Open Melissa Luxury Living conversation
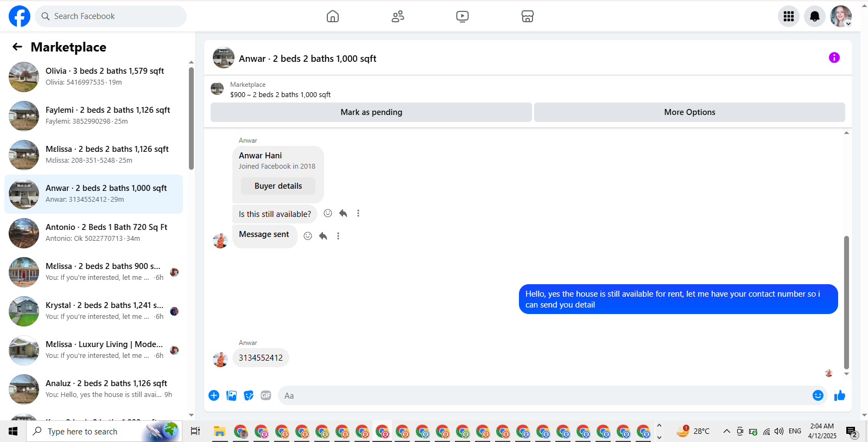Screen dimensions: 868x442 click(93, 350)
